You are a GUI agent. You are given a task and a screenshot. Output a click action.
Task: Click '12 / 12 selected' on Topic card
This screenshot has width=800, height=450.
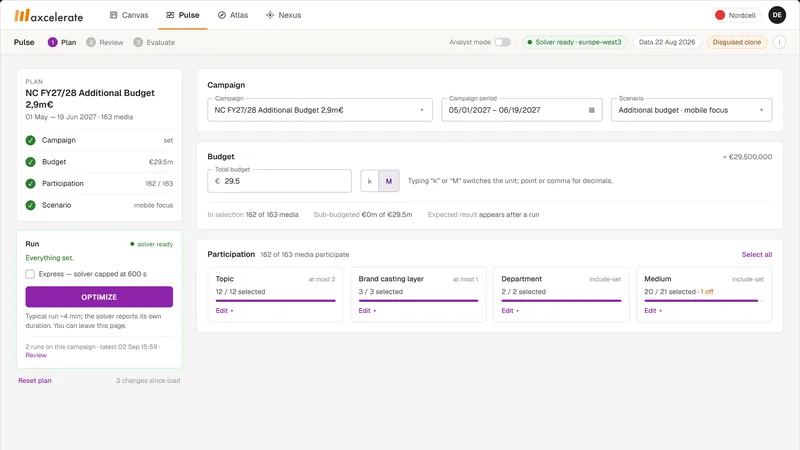point(240,292)
